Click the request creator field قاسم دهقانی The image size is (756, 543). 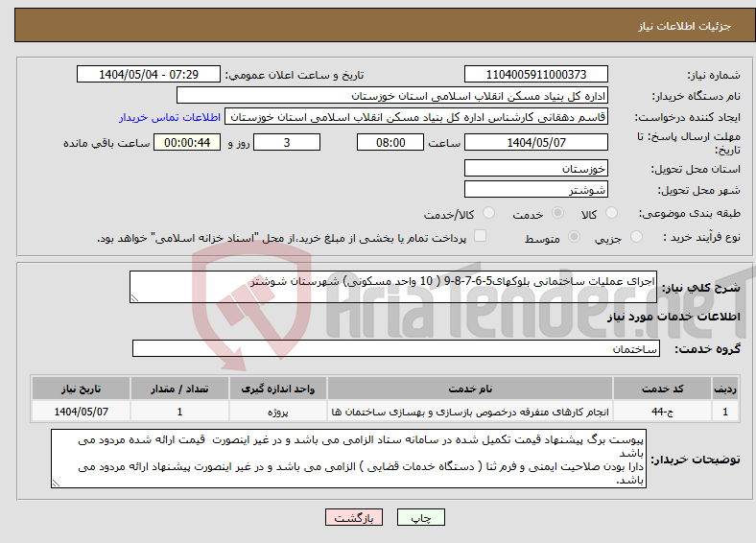416,117
